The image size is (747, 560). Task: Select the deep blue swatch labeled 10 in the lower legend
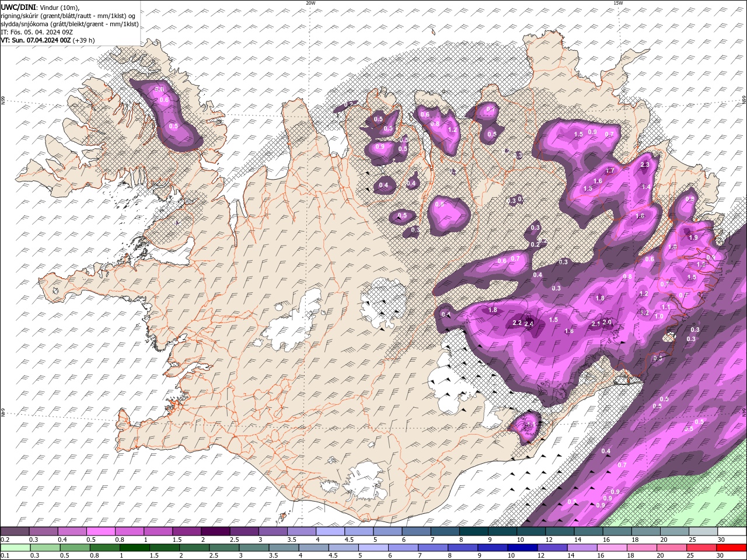522,548
